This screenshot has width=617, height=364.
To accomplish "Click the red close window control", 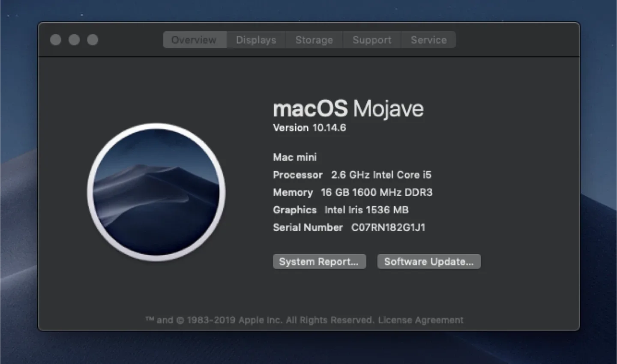I will tap(56, 39).
